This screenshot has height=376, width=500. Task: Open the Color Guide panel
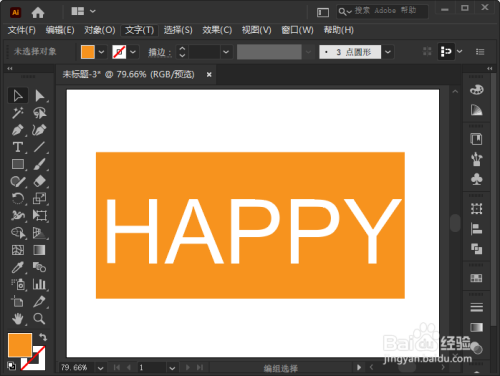pyautogui.click(x=476, y=110)
